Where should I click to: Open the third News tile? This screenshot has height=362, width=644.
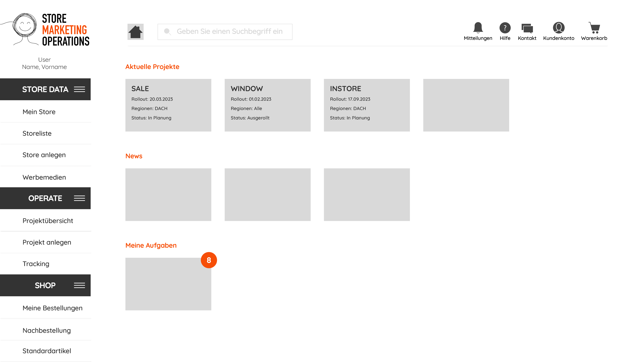367,195
